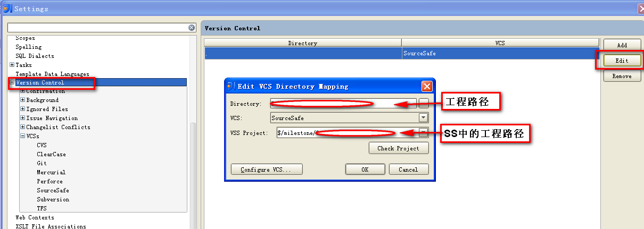Open the VCS SourceSafe combo box
The width and height of the screenshot is (644, 229).
(349, 118)
